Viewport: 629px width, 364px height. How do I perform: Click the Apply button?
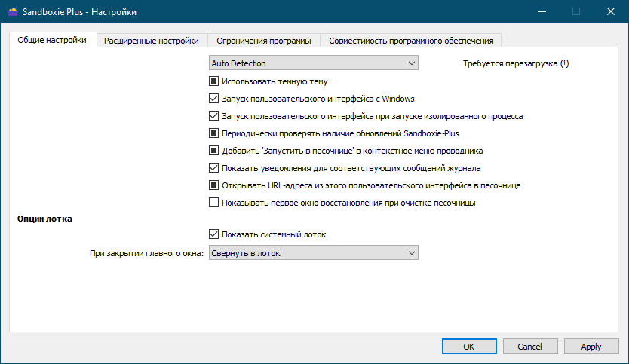pyautogui.click(x=591, y=347)
